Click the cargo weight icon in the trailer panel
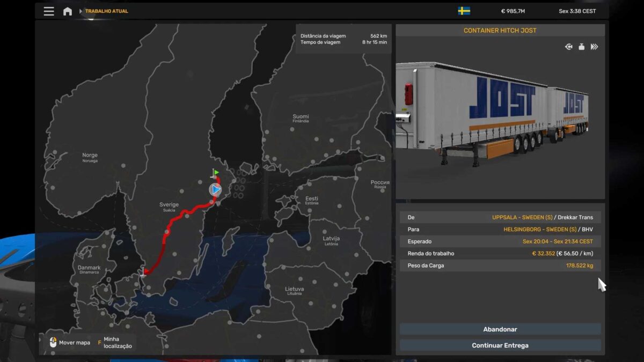This screenshot has height=362, width=644. click(x=582, y=47)
